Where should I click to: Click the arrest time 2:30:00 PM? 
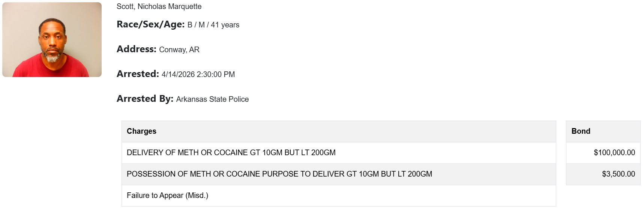[x=216, y=74]
